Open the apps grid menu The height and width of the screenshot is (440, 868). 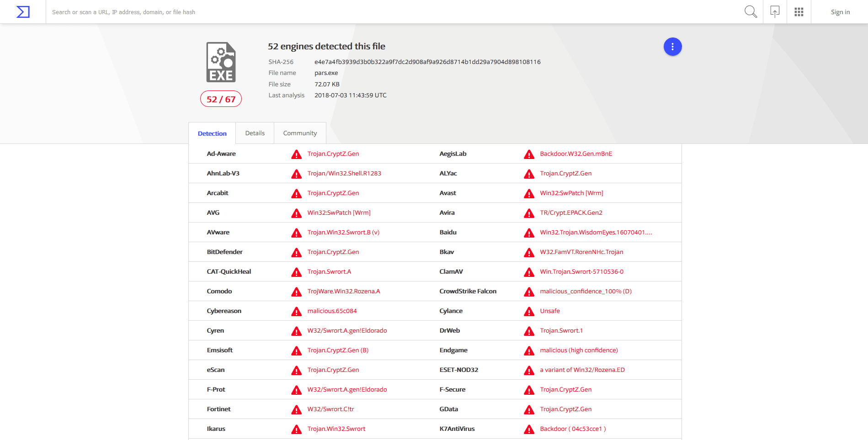tap(799, 12)
